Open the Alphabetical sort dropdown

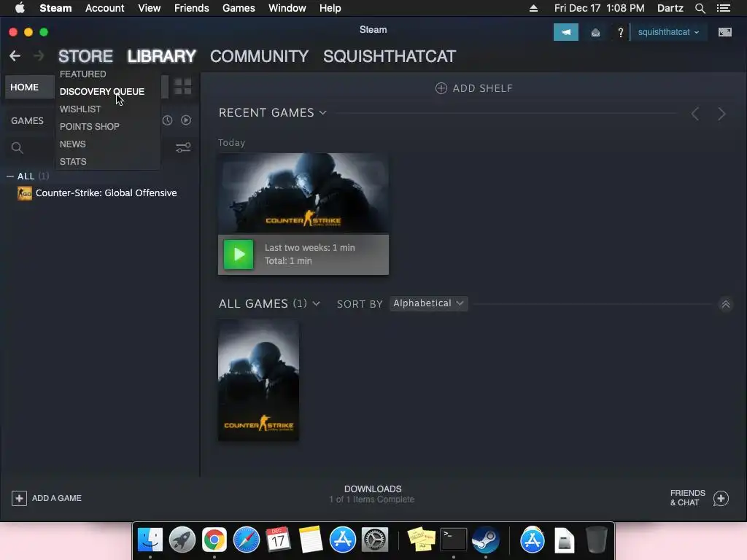pyautogui.click(x=428, y=303)
